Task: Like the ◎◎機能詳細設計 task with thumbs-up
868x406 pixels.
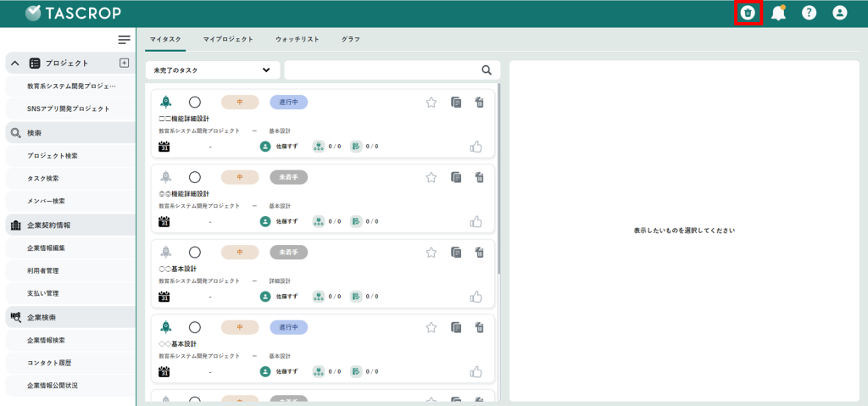Action: [x=476, y=221]
